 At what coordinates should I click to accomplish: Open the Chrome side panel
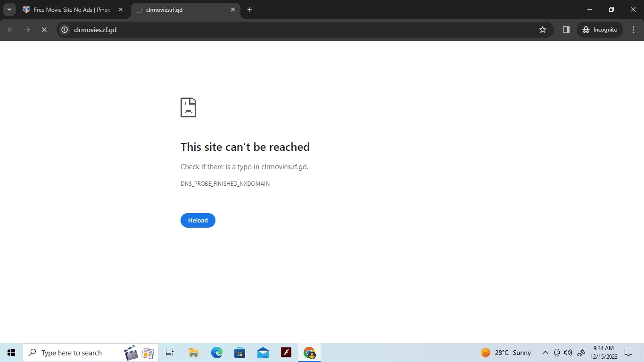(x=566, y=30)
